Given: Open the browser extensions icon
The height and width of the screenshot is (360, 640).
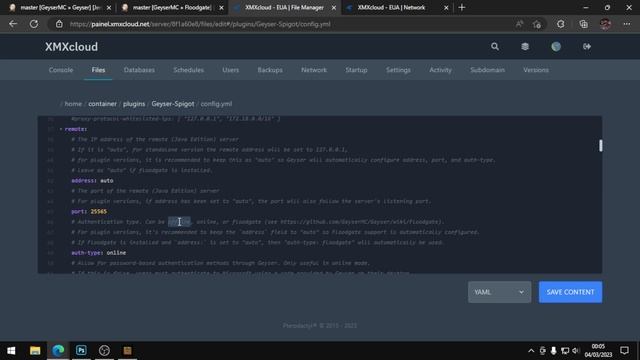Looking at the screenshot, I should click(561, 24).
